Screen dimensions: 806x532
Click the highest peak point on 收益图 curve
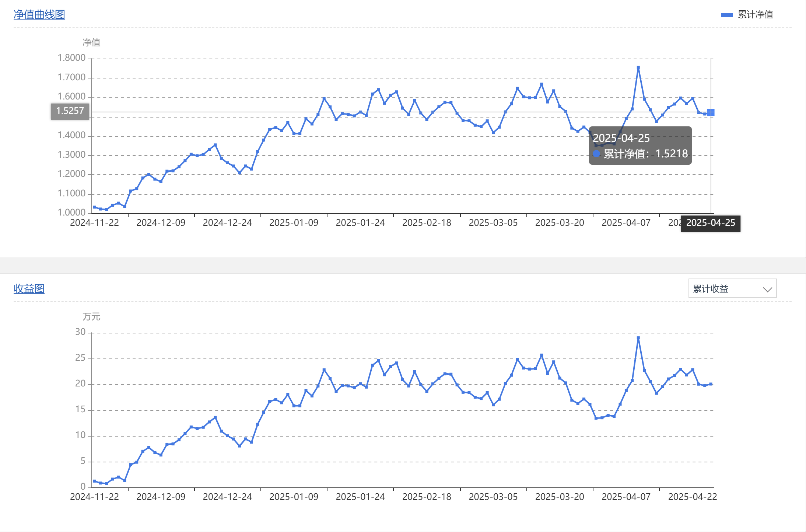coord(638,338)
